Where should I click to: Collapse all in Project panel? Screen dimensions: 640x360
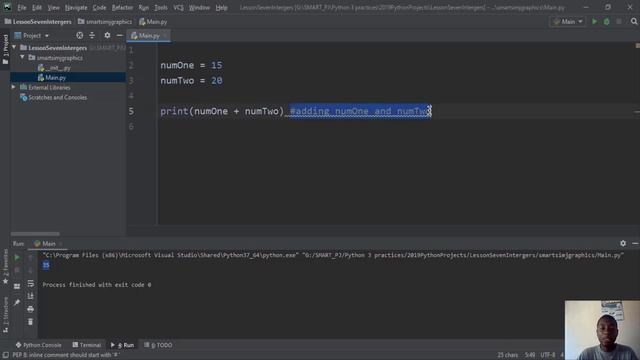pyautogui.click(x=92, y=36)
